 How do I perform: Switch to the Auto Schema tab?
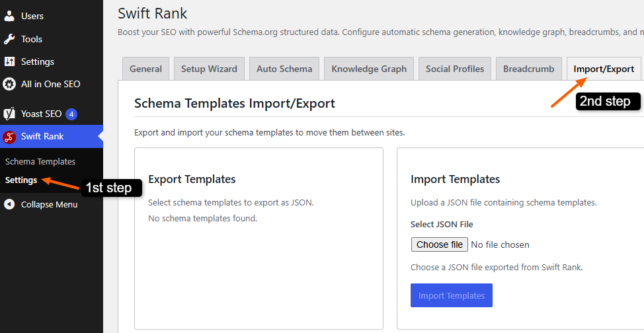coord(284,69)
